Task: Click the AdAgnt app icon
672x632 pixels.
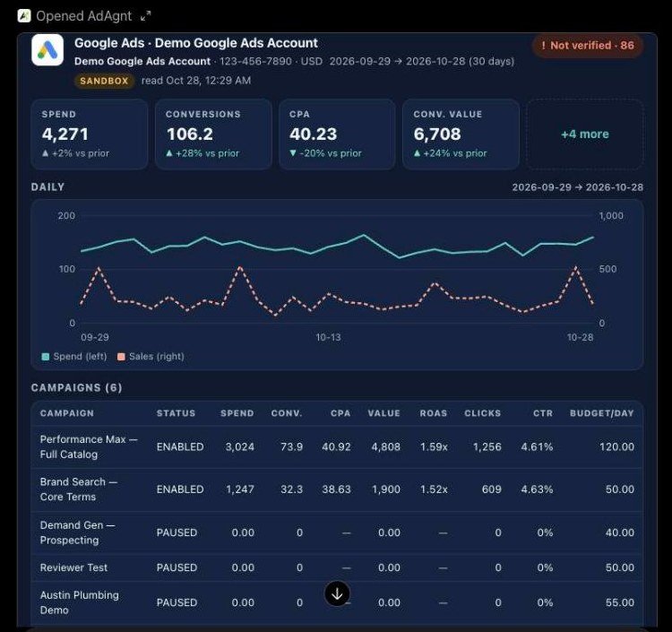Action: (24, 16)
